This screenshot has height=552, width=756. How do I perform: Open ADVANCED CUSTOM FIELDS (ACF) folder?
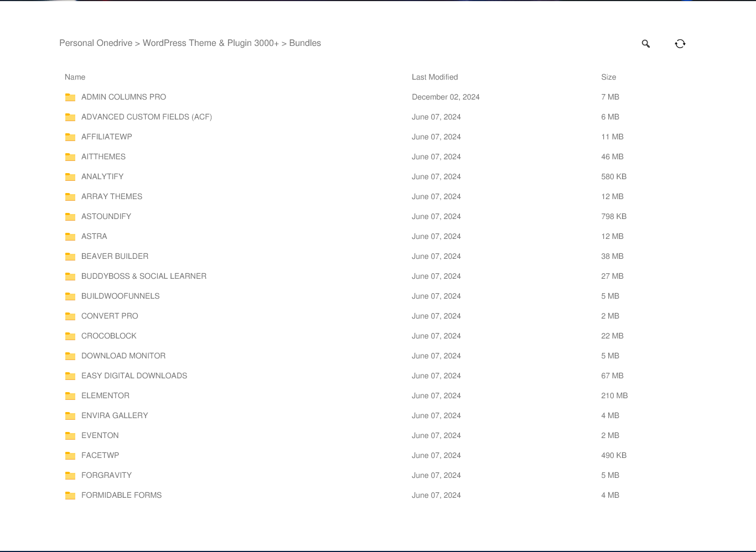coord(146,117)
